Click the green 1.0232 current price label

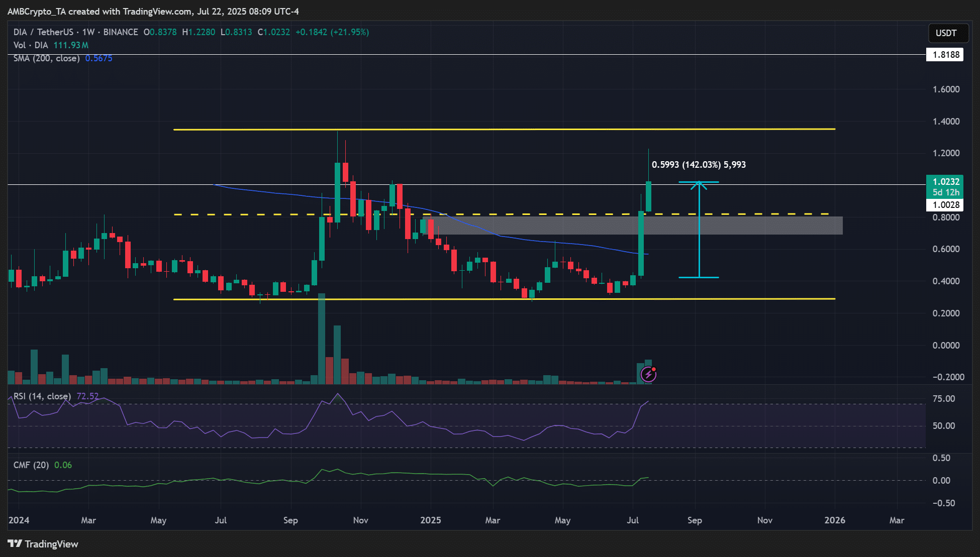[x=945, y=181]
